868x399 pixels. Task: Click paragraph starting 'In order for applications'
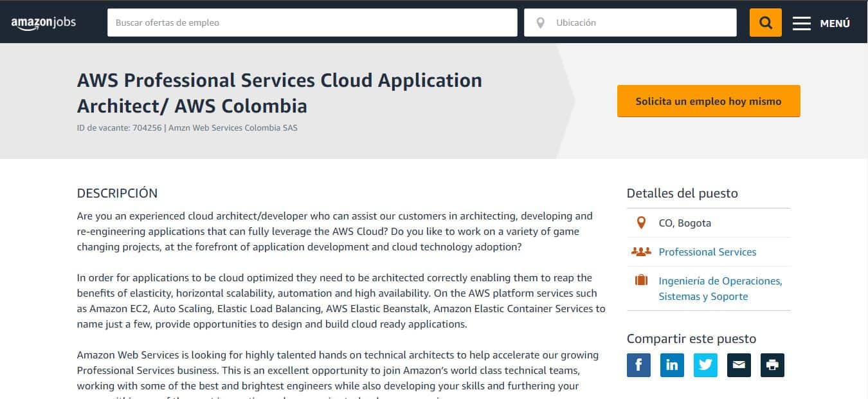(x=341, y=301)
